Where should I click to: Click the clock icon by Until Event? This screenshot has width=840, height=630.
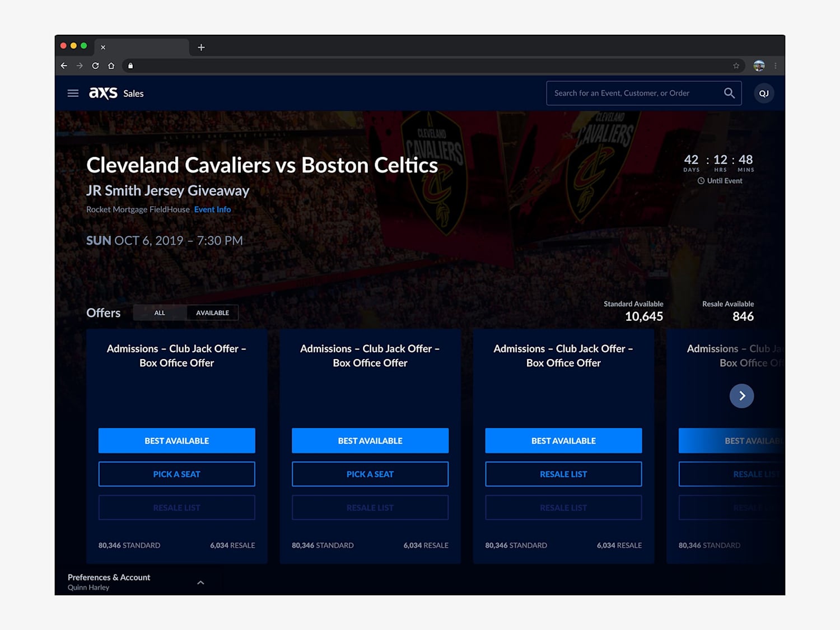(x=701, y=181)
